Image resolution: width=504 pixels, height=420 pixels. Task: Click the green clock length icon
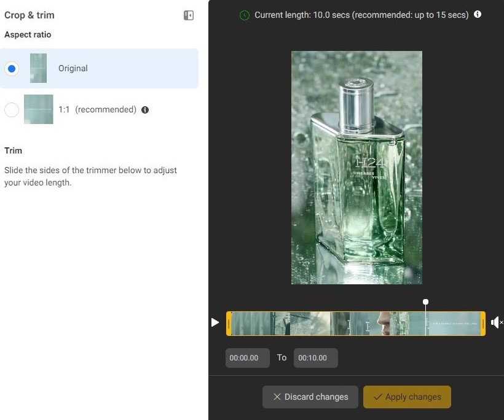click(x=245, y=15)
